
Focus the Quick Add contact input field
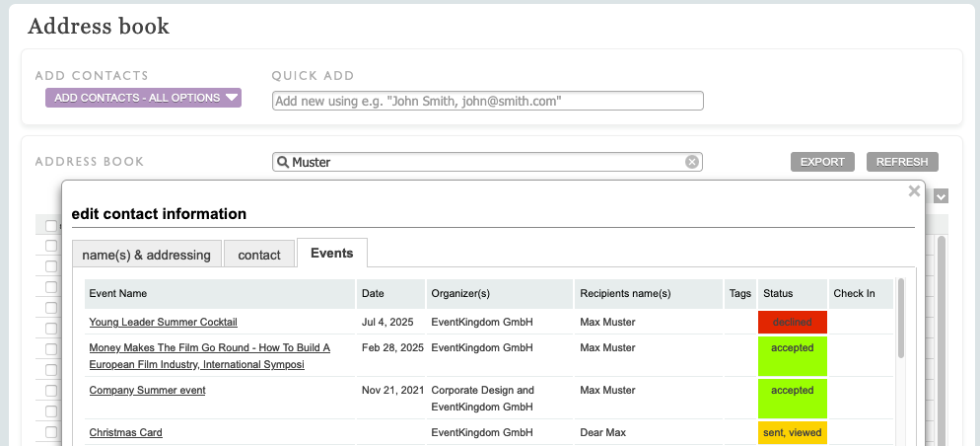click(x=487, y=101)
